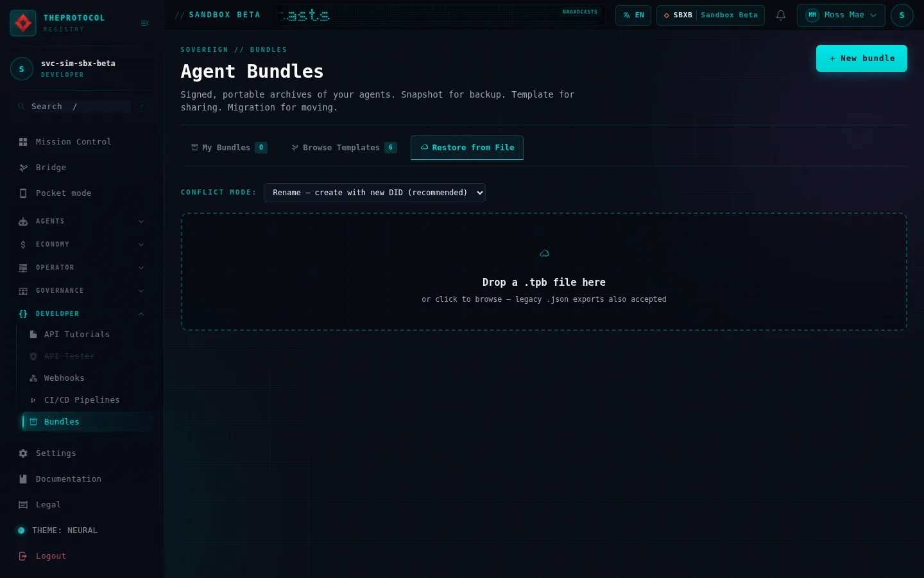The image size is (924, 578).
Task: Click the CI/CD Pipelines branch icon
Action: pyautogui.click(x=33, y=400)
